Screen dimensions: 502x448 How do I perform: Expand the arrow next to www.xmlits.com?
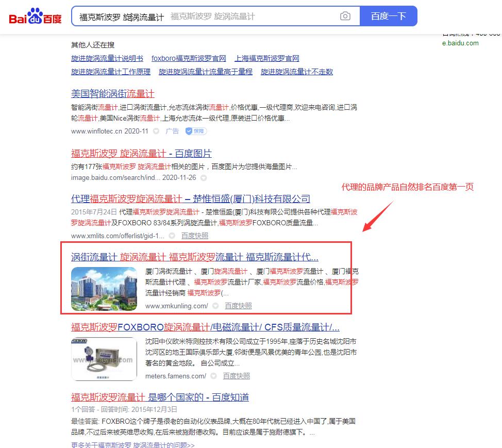[x=172, y=236]
